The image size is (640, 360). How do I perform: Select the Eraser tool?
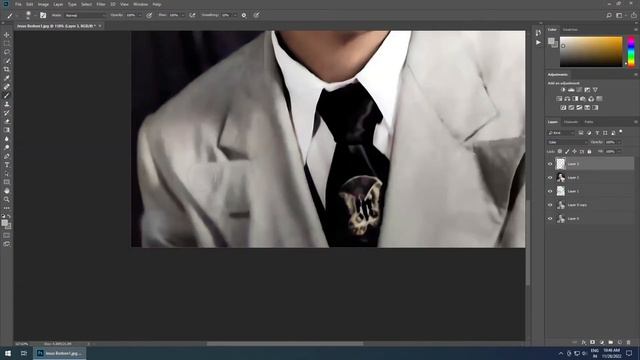click(x=7, y=121)
